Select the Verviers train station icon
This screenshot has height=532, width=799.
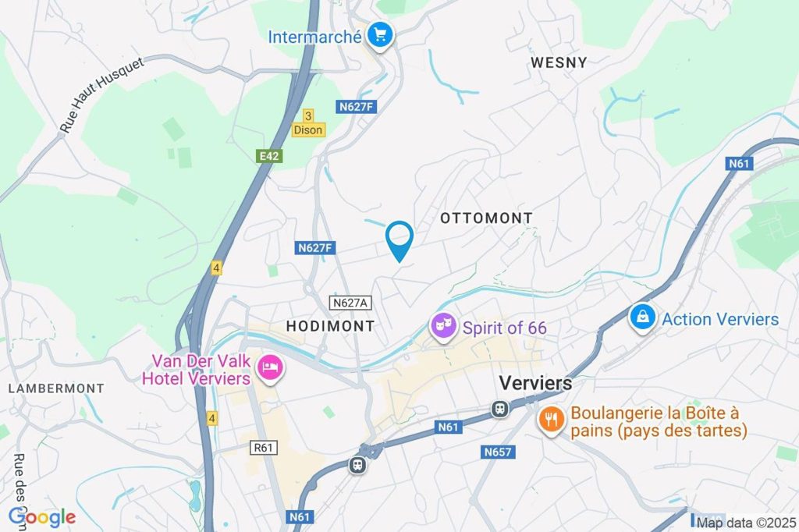(x=500, y=409)
